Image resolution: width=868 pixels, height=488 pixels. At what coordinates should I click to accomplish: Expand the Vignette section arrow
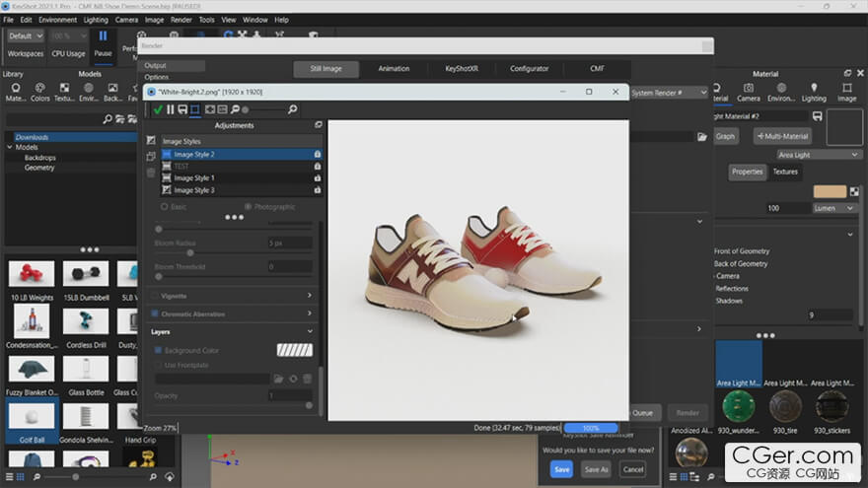(310, 296)
